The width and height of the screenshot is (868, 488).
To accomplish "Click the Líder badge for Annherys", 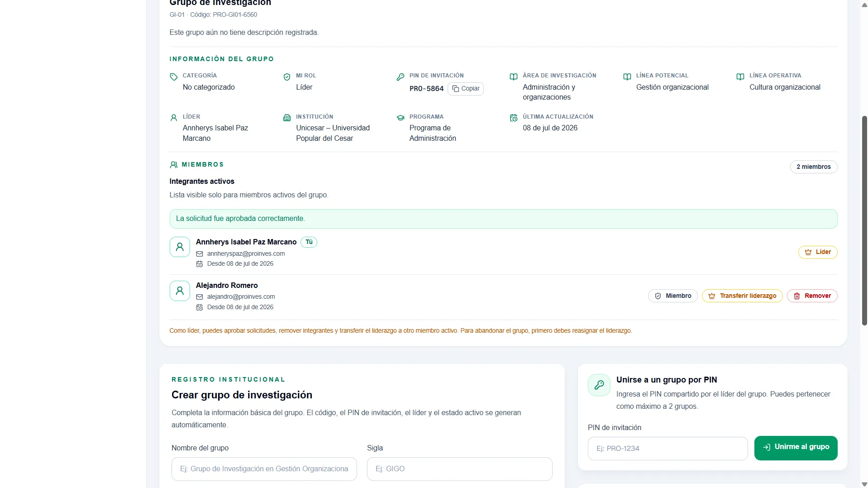I will coord(818,252).
